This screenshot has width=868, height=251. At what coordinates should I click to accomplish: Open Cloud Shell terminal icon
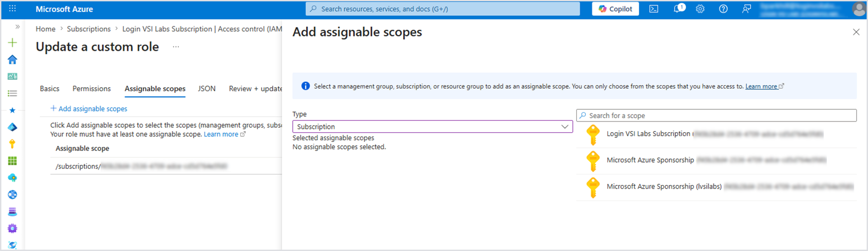pos(653,9)
